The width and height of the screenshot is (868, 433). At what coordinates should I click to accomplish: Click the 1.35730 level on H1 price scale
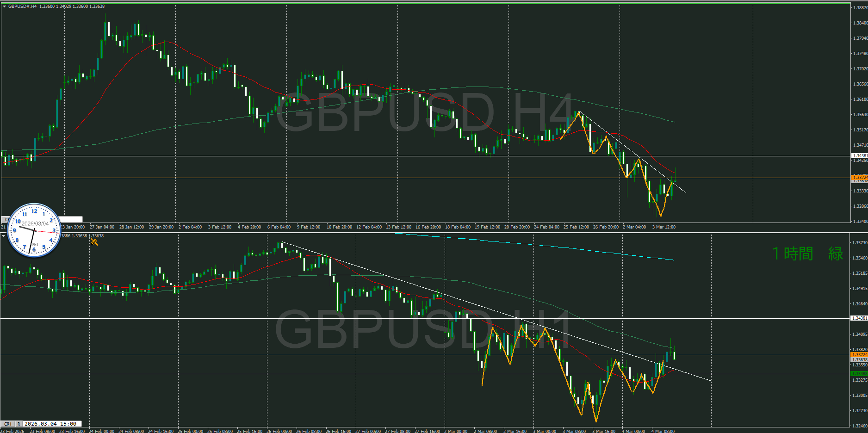[860, 243]
